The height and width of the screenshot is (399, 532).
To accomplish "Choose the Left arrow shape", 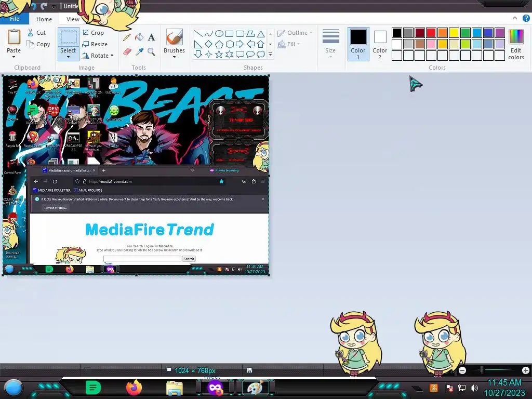I will point(250,44).
